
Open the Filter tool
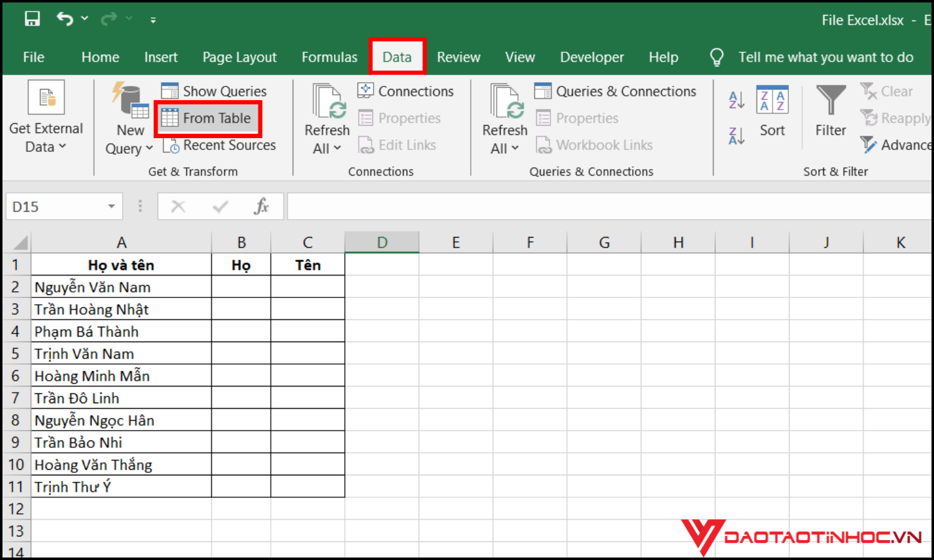[x=829, y=111]
